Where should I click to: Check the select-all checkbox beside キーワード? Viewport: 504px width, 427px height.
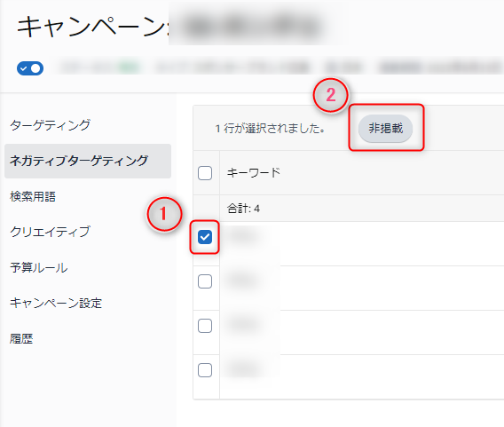(x=205, y=173)
